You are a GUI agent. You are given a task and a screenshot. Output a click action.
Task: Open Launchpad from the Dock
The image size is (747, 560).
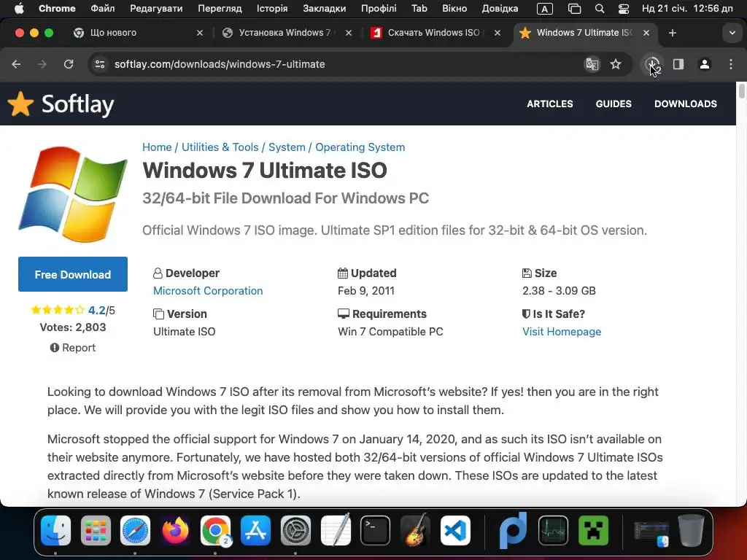click(96, 530)
